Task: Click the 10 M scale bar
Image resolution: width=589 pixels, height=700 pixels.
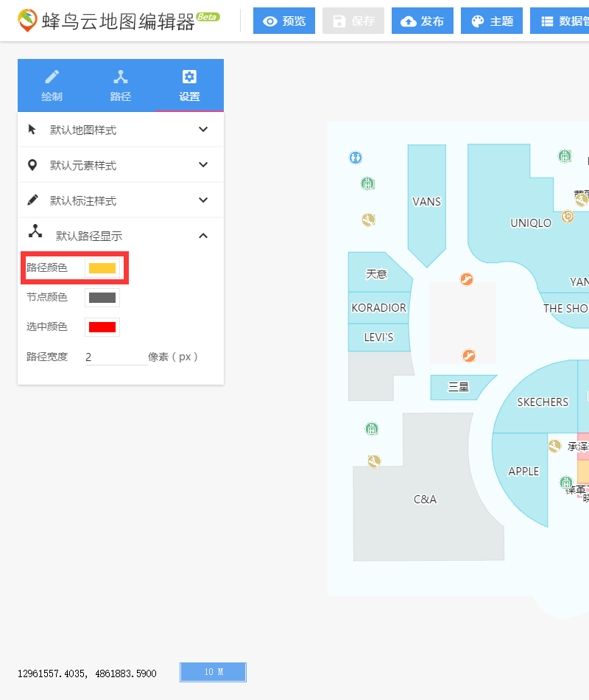Action: [x=214, y=672]
